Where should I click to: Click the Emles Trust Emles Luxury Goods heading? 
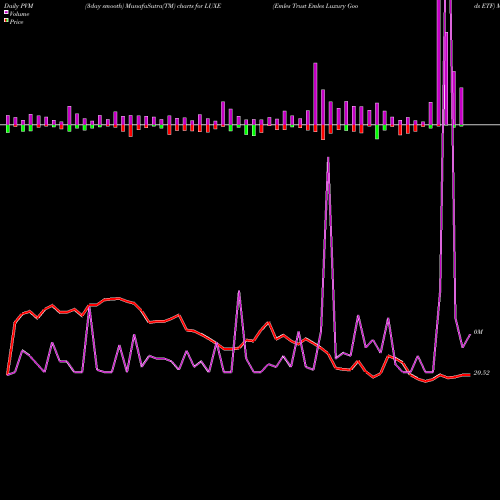pos(315,6)
